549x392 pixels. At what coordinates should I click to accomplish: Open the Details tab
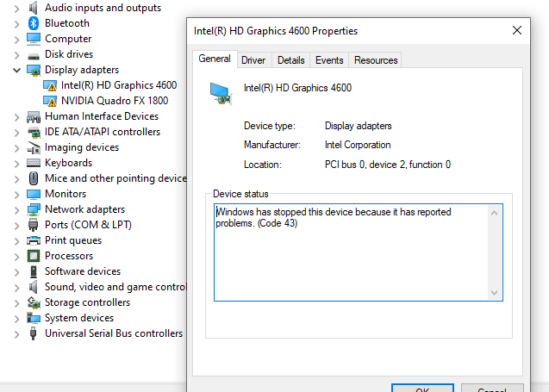291,60
